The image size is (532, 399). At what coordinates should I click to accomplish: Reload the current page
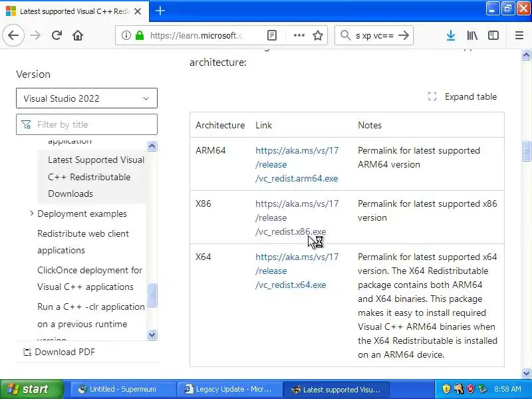point(57,35)
